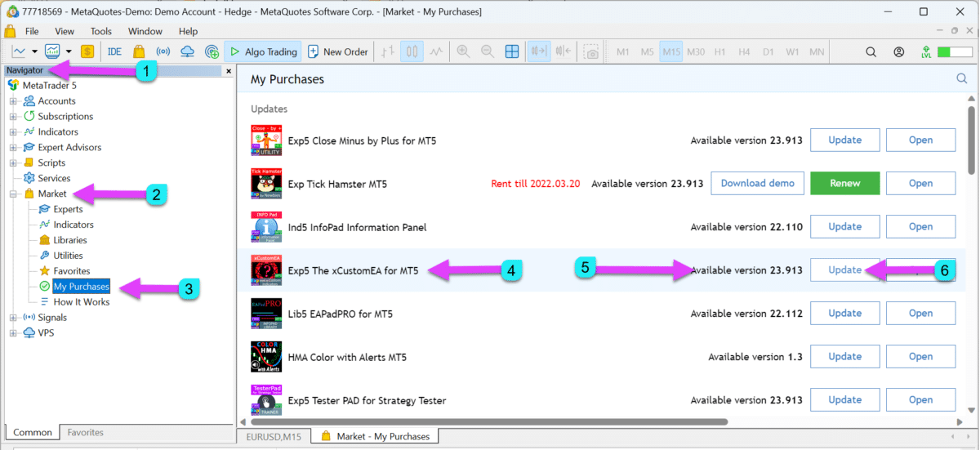The height and width of the screenshot is (450, 980).
Task: Click the zoom in magnifier icon
Action: point(463,51)
